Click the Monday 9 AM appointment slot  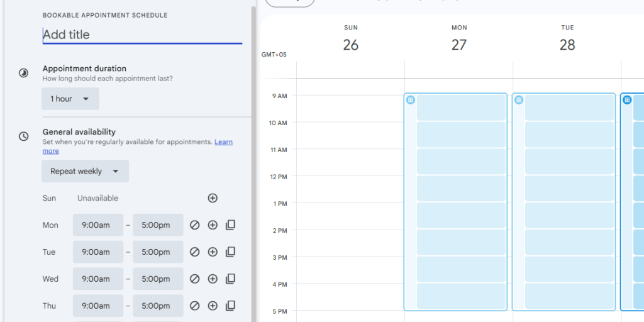[x=461, y=108]
